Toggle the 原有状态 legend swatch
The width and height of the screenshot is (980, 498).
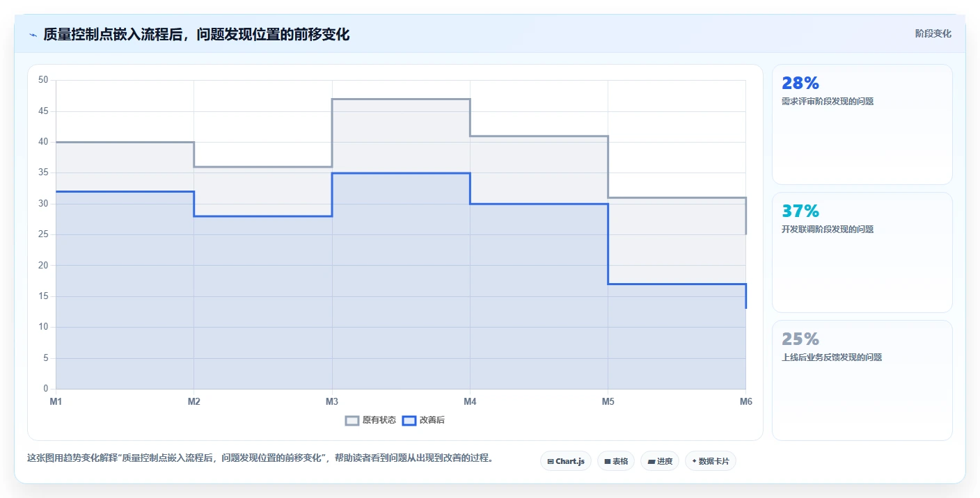352,420
